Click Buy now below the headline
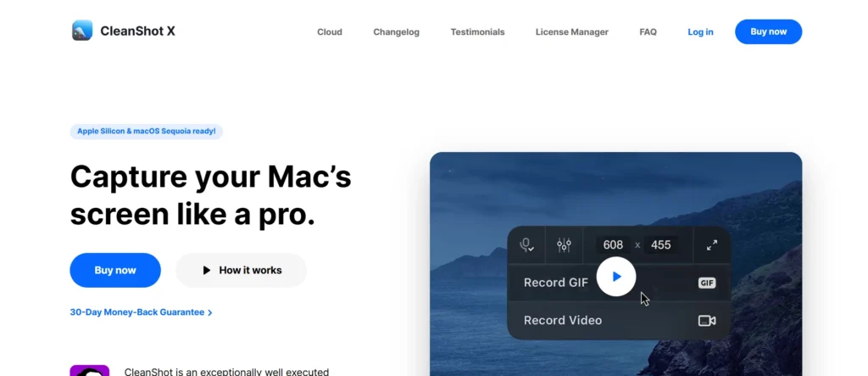 [x=115, y=270]
